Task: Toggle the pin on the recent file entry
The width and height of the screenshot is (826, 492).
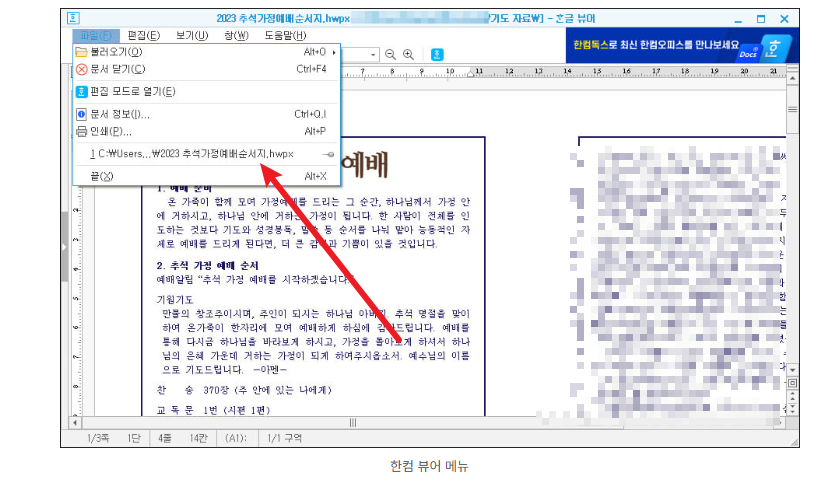Action: [329, 154]
